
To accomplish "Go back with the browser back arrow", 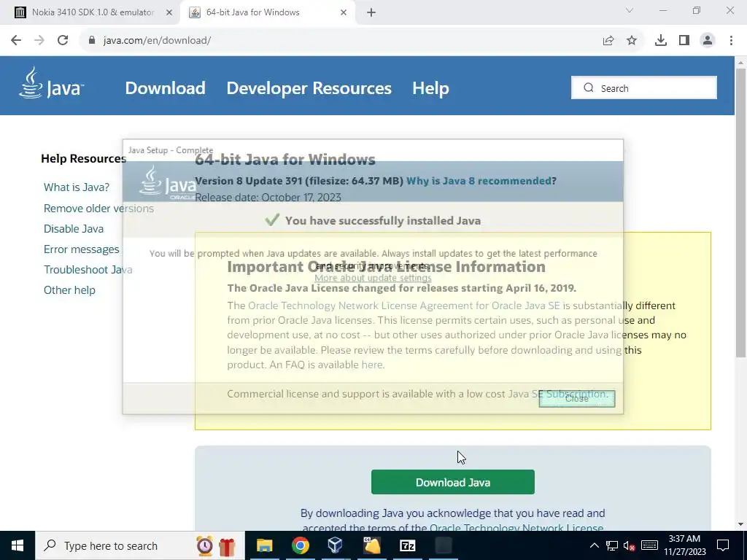I will click(x=16, y=41).
